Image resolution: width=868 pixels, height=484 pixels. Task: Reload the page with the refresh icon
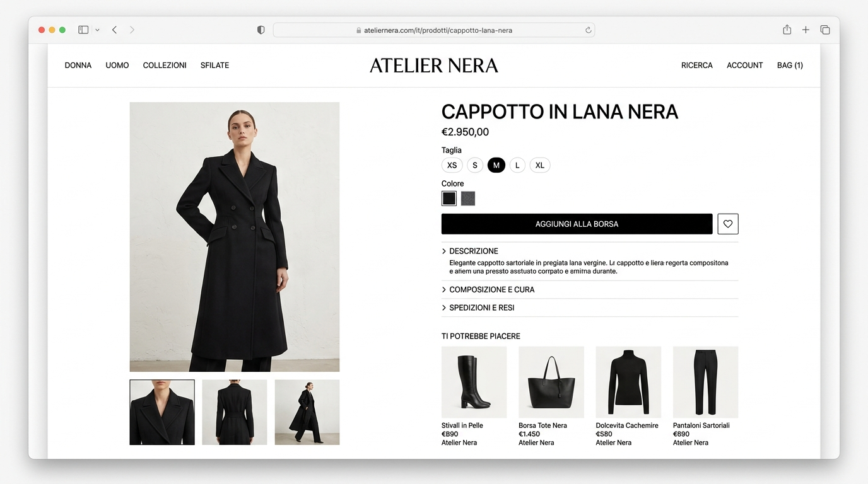tap(588, 30)
